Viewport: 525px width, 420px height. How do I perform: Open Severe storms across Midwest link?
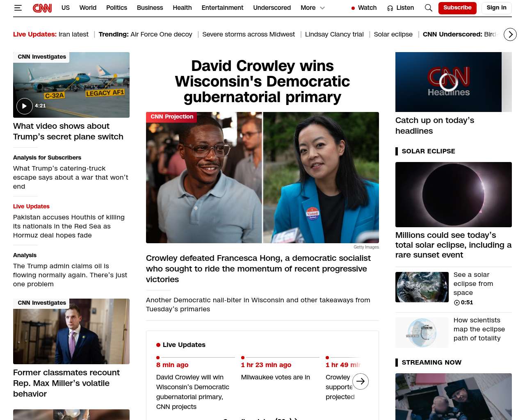point(249,34)
